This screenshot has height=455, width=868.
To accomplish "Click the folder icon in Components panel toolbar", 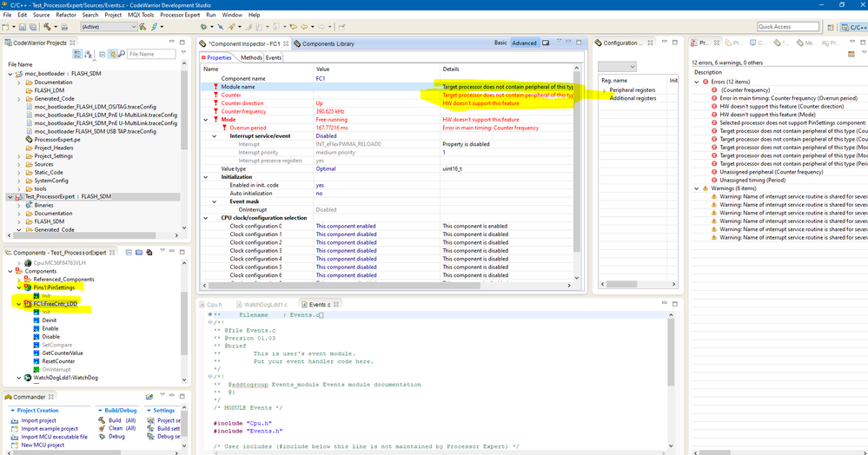I will 139,253.
